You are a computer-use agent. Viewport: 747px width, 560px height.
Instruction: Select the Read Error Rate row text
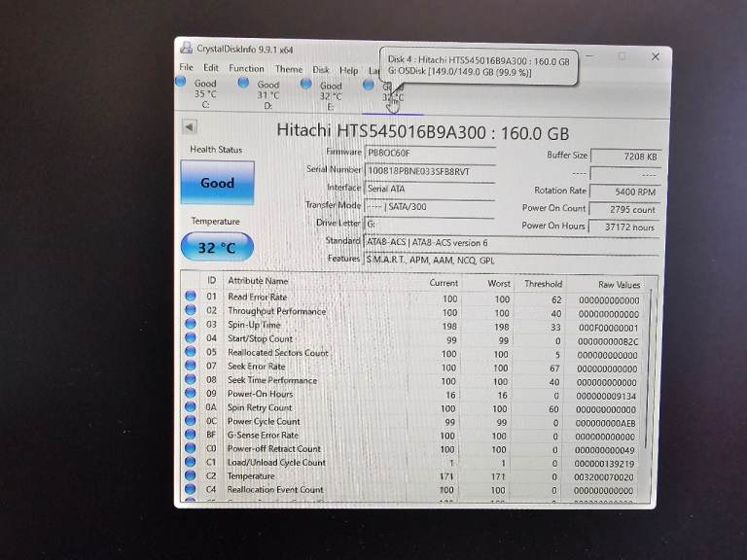click(x=257, y=297)
